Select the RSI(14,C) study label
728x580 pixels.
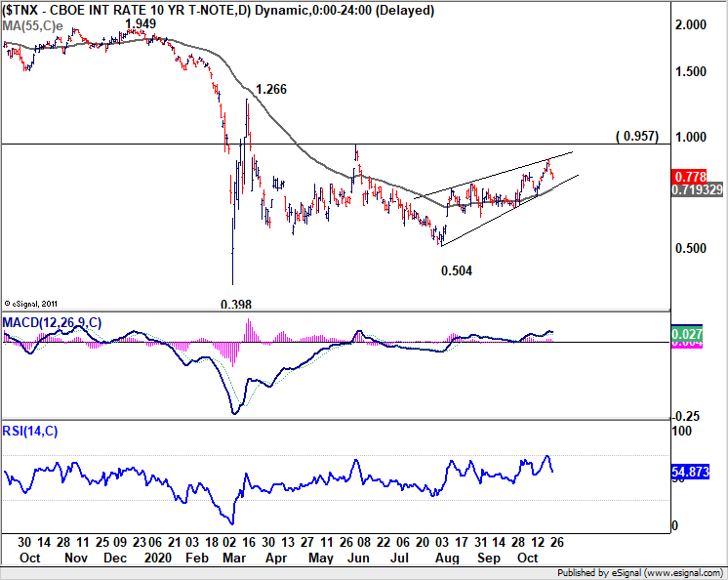tap(29, 431)
